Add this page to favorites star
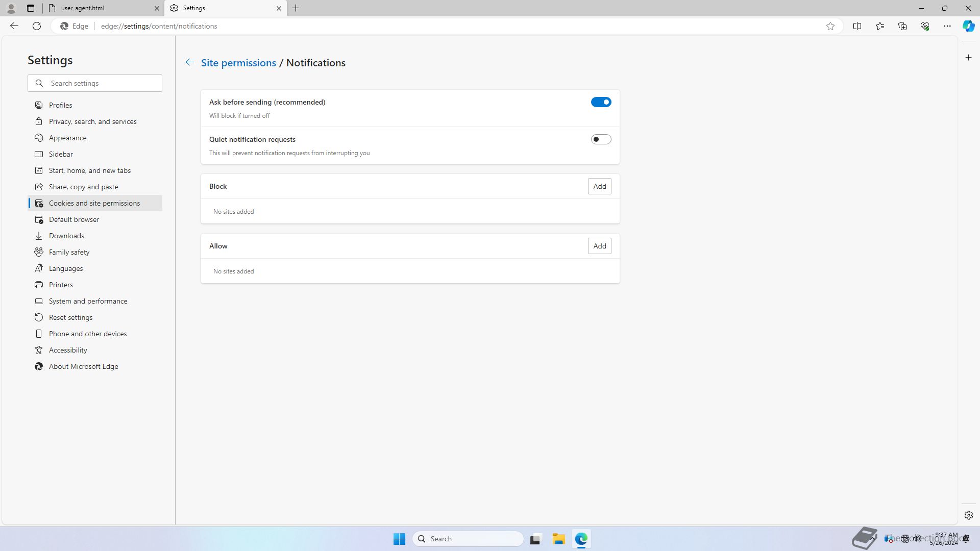 click(x=830, y=26)
